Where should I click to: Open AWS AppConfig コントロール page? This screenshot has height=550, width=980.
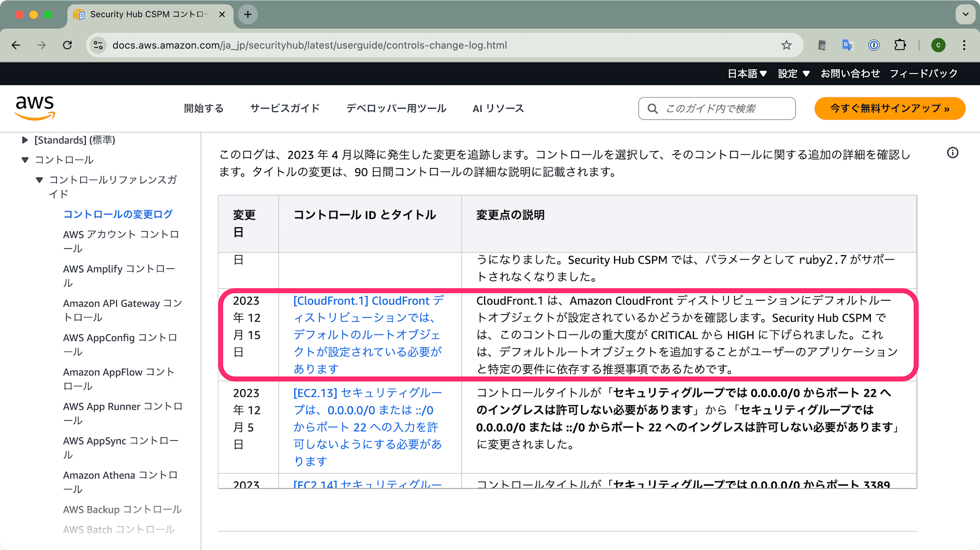tap(121, 344)
